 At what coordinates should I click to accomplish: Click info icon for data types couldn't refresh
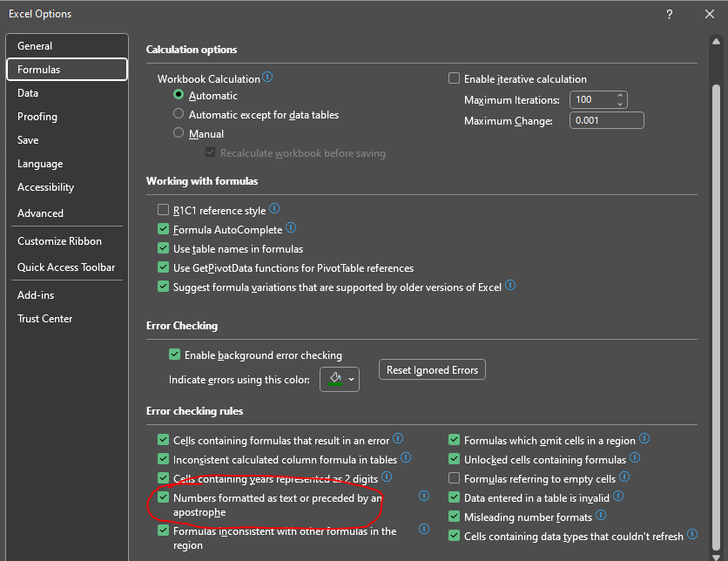click(x=692, y=534)
